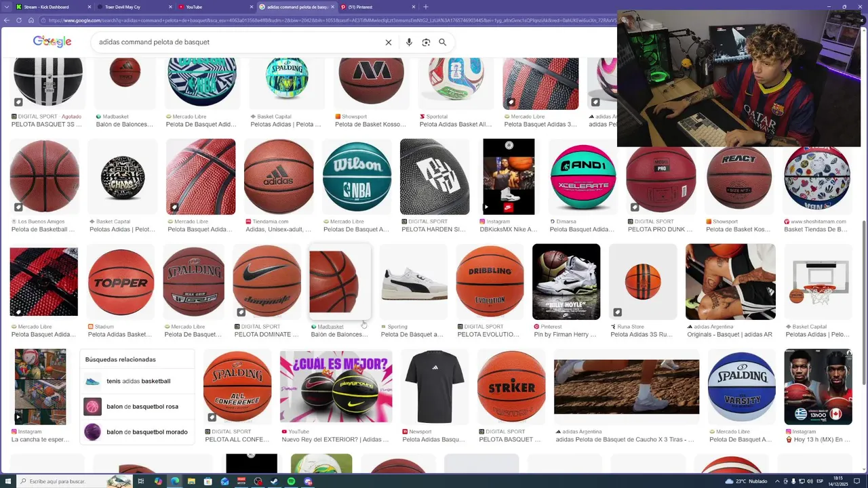Switch to the Pinterest tab
This screenshot has width=868, height=488.
pos(377,7)
